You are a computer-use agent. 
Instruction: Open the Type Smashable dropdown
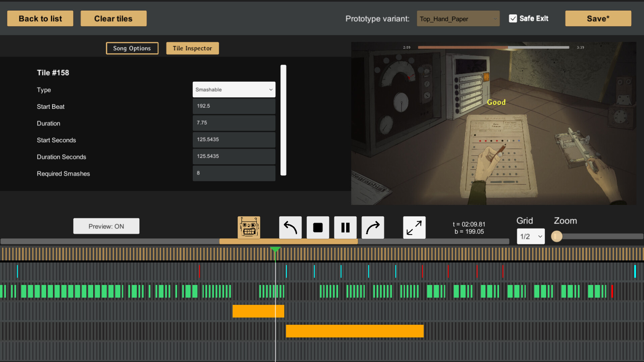click(234, 89)
